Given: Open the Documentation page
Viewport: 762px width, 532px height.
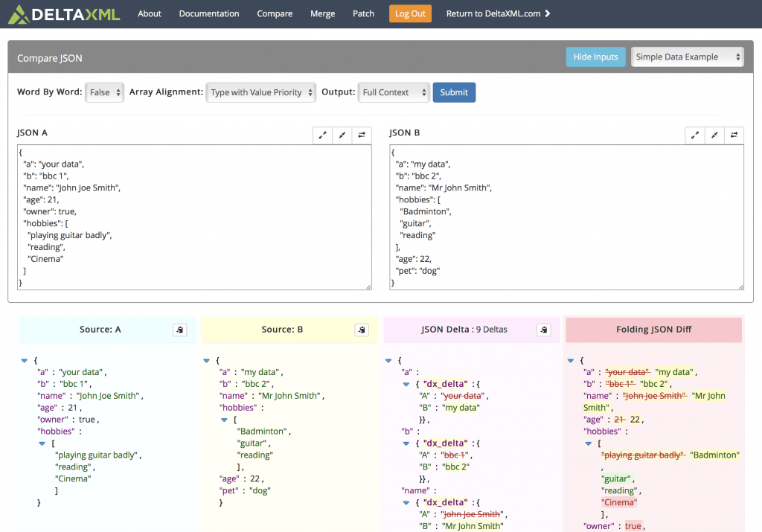Looking at the screenshot, I should pyautogui.click(x=209, y=13).
